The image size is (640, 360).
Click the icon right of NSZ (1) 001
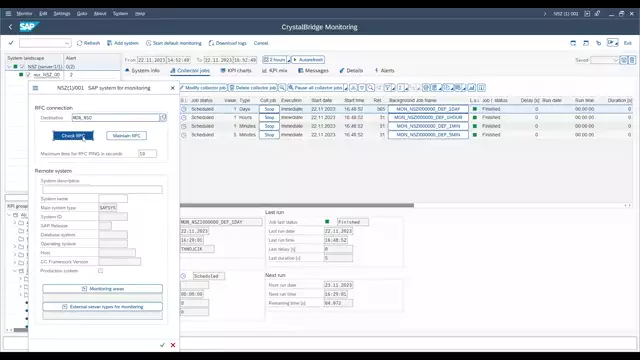click(x=587, y=13)
